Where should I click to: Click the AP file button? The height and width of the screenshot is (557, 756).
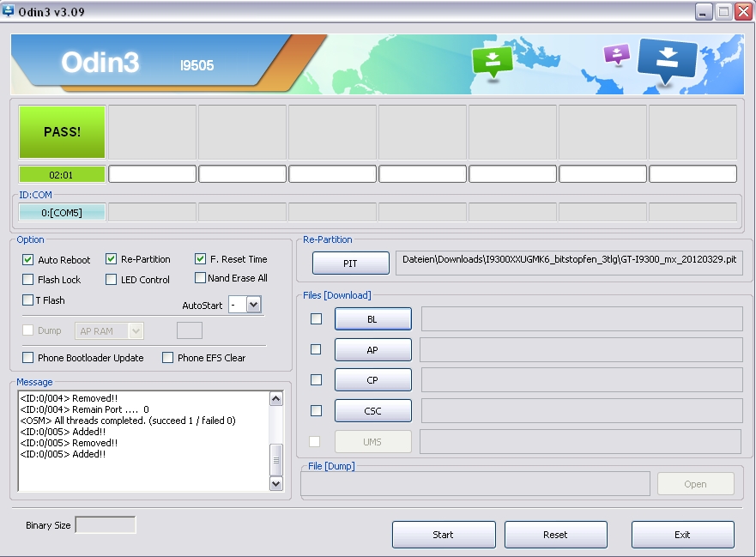click(x=372, y=349)
